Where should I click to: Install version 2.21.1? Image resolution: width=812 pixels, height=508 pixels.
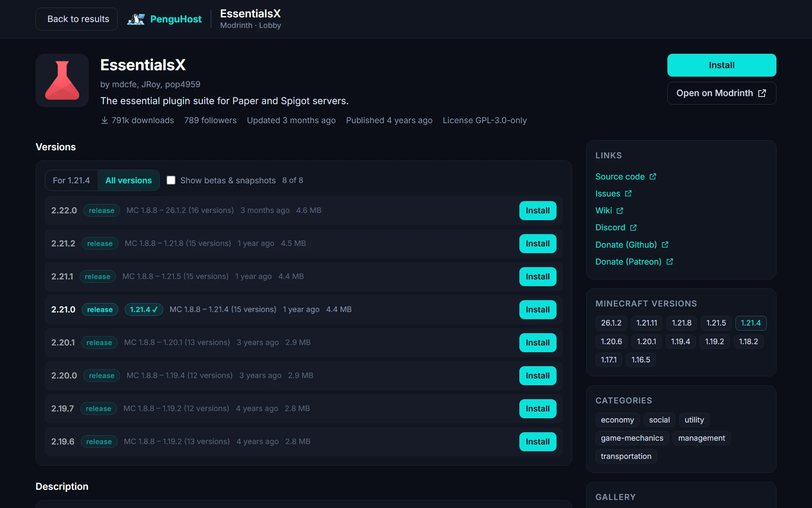click(x=538, y=276)
